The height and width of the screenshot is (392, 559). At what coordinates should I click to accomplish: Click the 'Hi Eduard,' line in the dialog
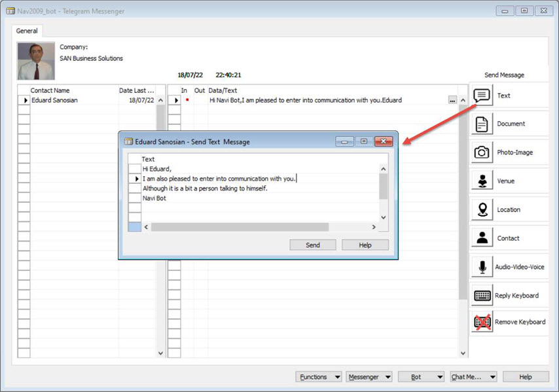157,169
